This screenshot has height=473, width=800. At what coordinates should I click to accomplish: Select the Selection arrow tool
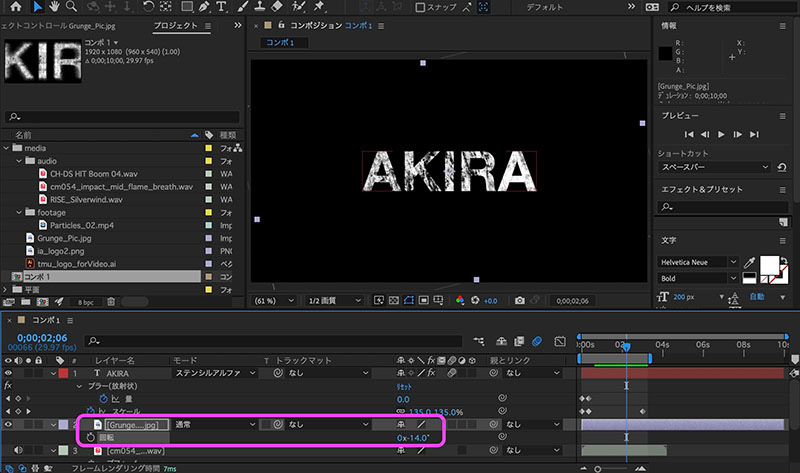[37, 7]
